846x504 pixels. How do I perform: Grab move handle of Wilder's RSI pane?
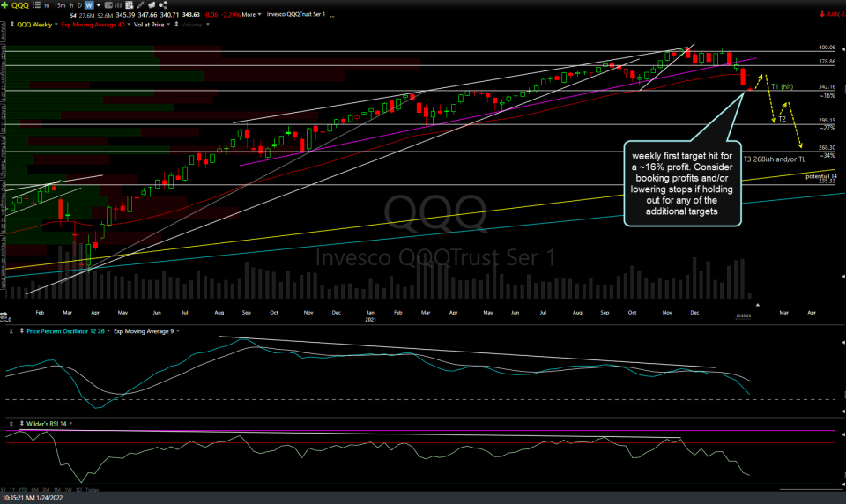point(21,424)
